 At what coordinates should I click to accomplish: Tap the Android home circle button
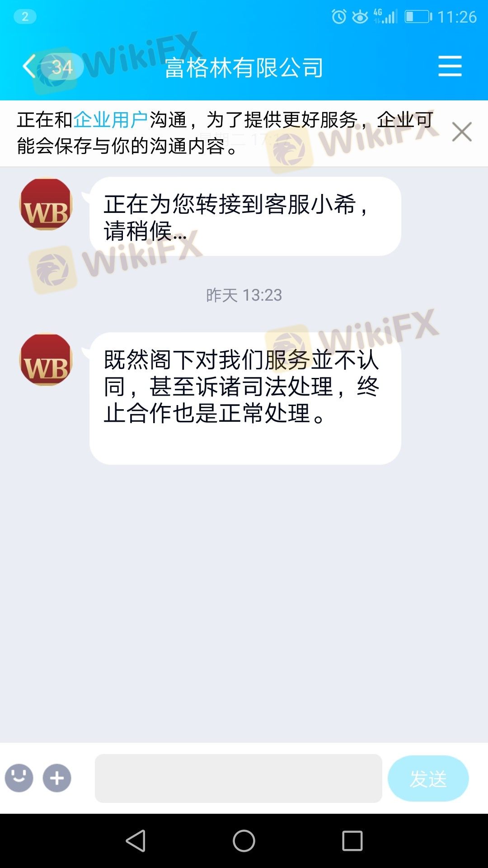tap(244, 841)
